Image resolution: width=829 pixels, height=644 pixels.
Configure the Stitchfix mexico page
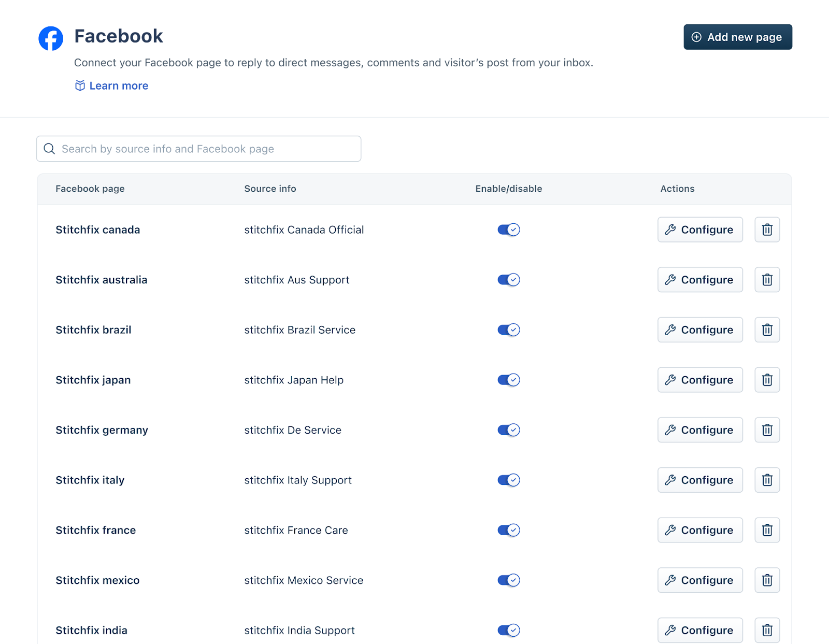[700, 580]
